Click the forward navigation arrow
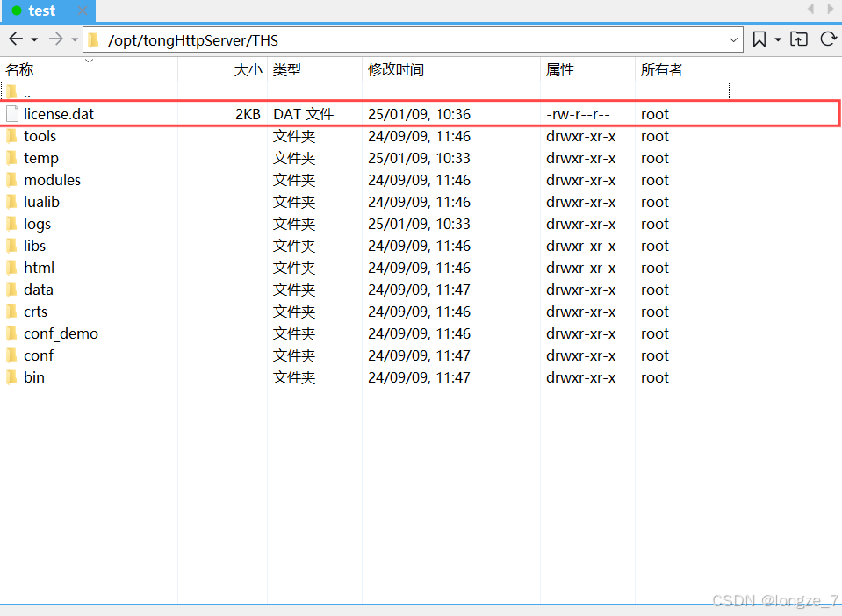The width and height of the screenshot is (842, 616). (56, 39)
